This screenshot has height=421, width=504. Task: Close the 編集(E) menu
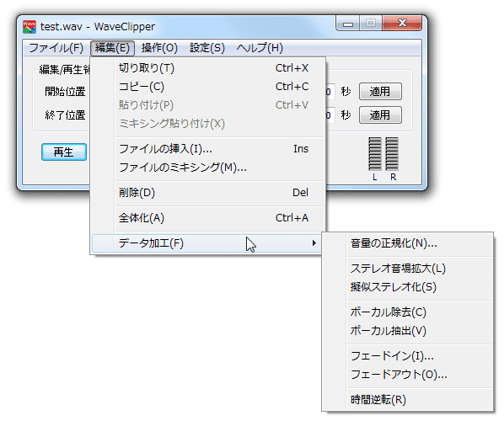click(112, 48)
